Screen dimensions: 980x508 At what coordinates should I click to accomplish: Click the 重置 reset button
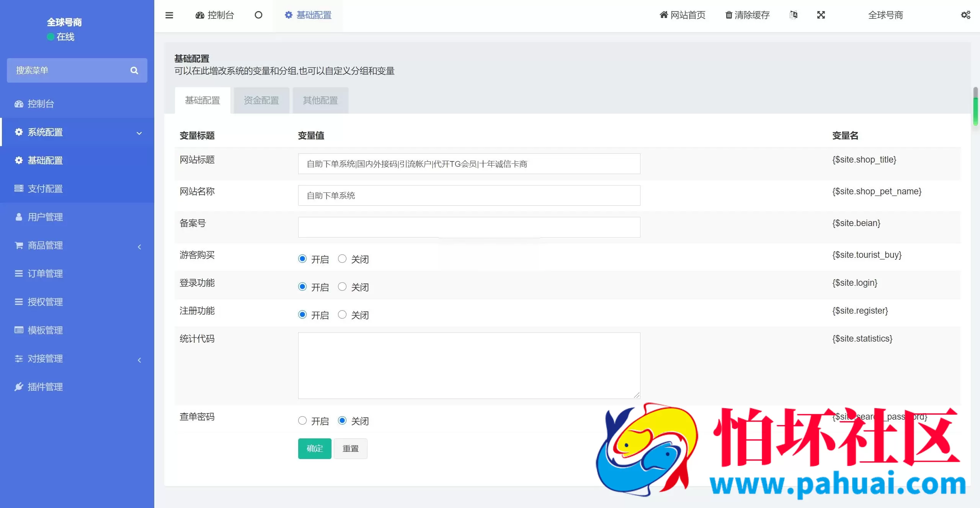pos(350,448)
